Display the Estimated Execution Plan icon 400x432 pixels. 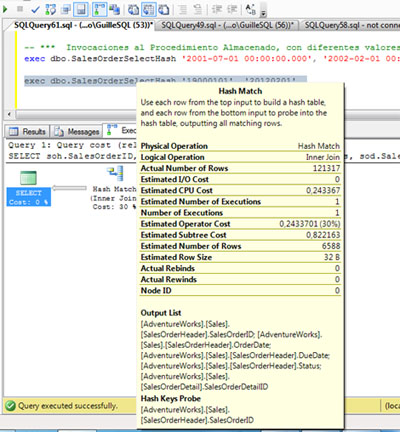51,9
